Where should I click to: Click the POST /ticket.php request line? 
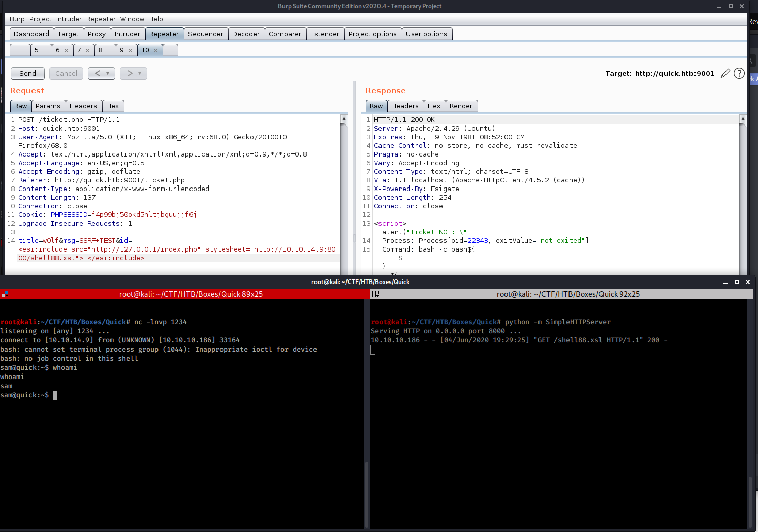pyautogui.click(x=69, y=120)
